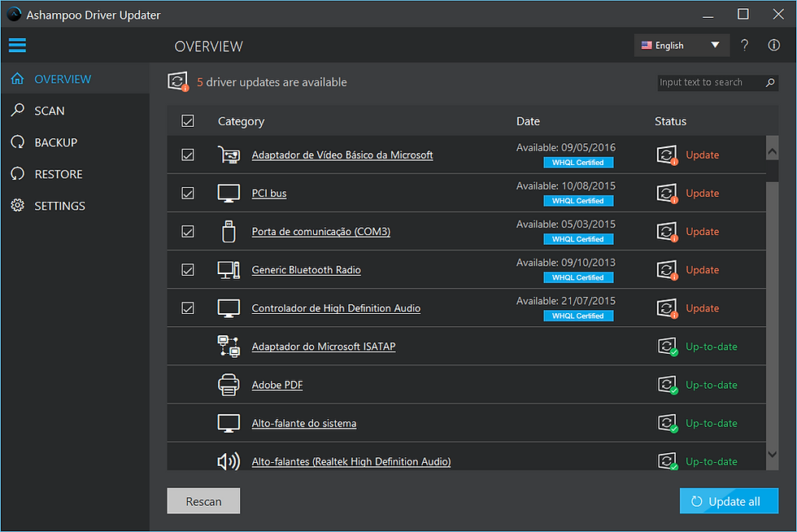Click the Alto-falante do sistema monitor icon
This screenshot has height=532, width=797.
tap(229, 423)
